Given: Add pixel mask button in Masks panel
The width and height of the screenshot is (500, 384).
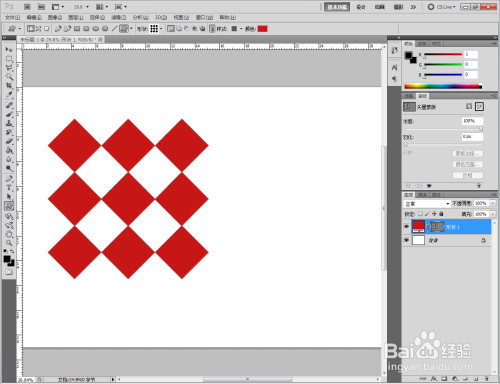Looking at the screenshot, I should click(469, 106).
